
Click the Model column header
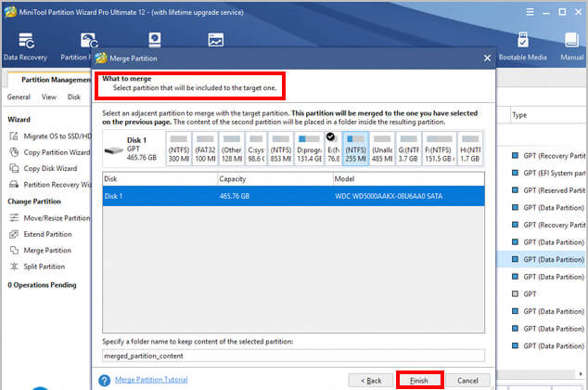coord(409,178)
